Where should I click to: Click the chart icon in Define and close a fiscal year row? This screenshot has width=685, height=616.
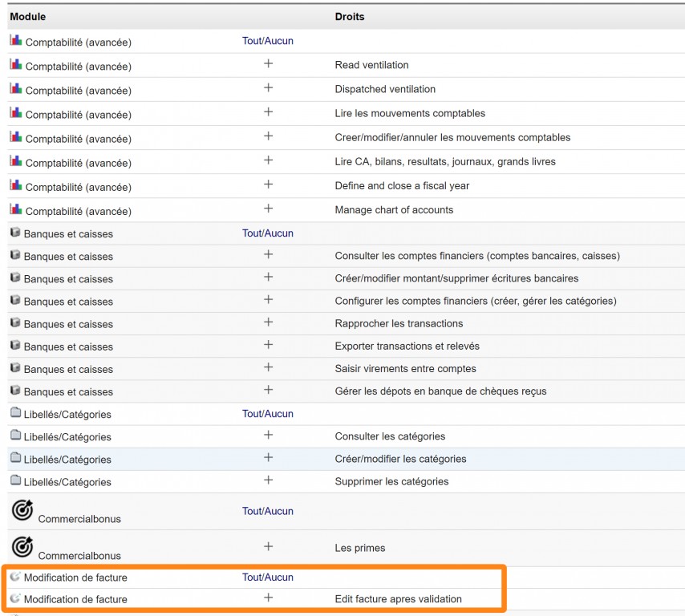[15, 185]
